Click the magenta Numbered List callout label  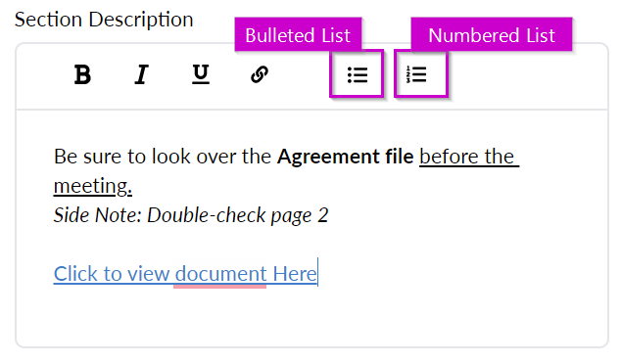(492, 35)
